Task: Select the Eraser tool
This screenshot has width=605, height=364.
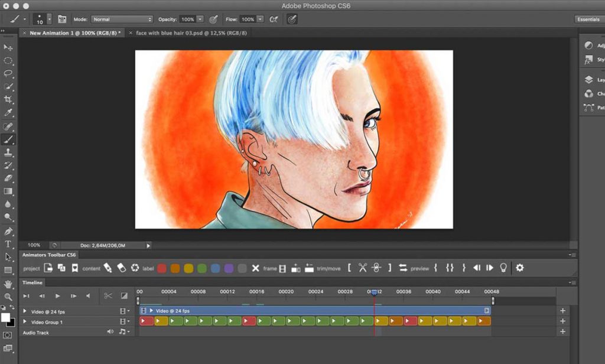Action: click(8, 178)
